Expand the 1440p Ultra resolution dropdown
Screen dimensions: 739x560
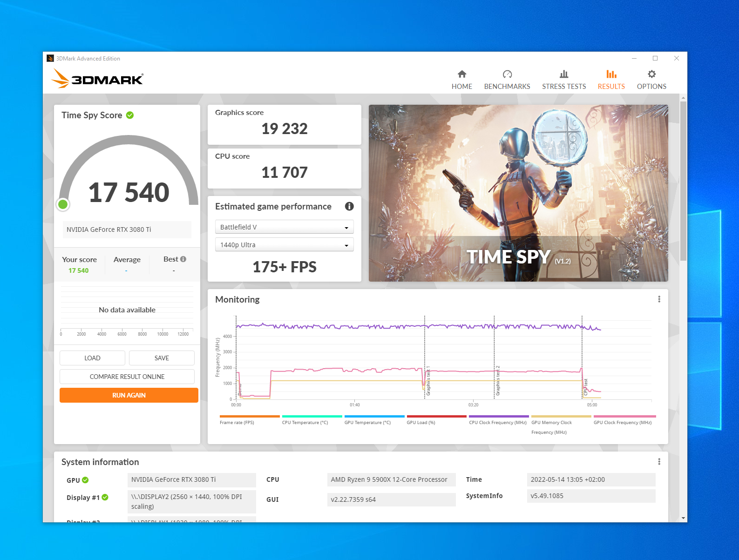[284, 244]
